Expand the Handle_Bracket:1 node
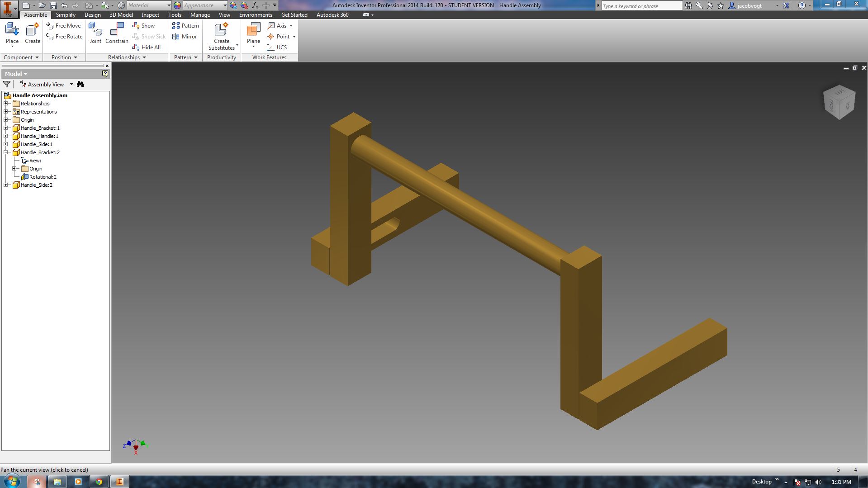The width and height of the screenshot is (868, 488). 6,128
